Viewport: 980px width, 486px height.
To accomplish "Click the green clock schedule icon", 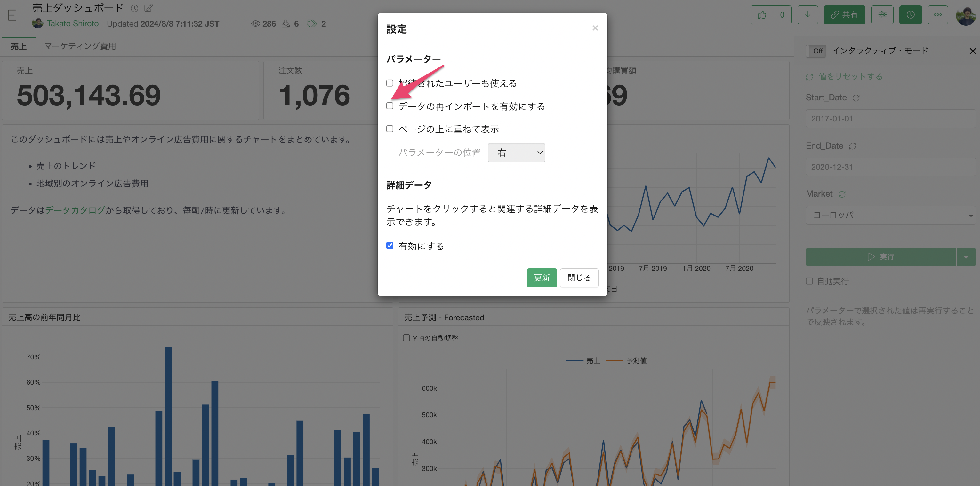I will coord(910,15).
